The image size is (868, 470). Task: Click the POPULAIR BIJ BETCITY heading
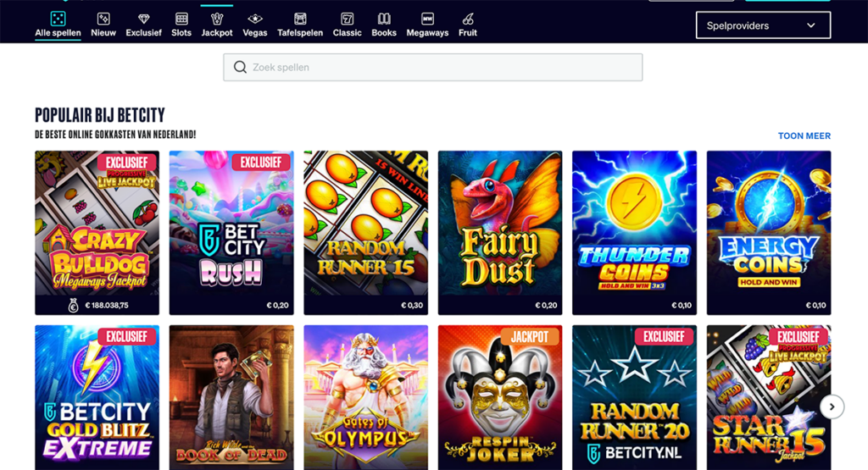[x=100, y=115]
